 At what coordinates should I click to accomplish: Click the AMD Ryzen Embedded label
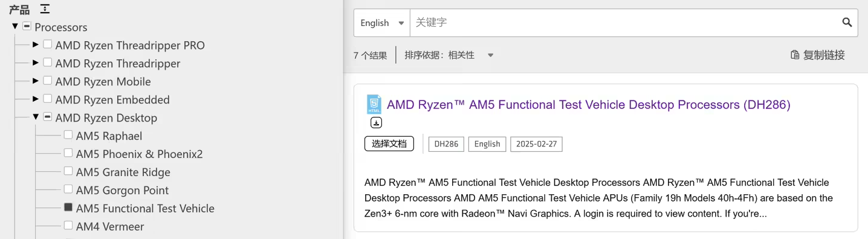[112, 100]
